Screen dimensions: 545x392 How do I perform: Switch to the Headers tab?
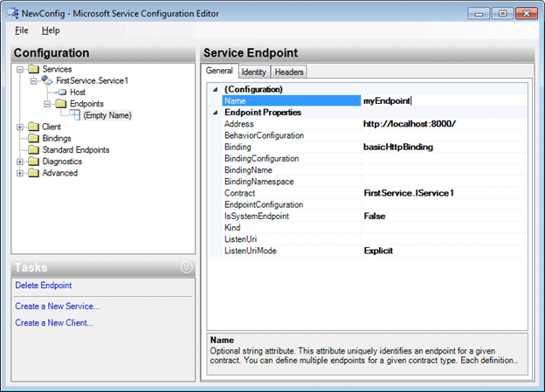[288, 72]
